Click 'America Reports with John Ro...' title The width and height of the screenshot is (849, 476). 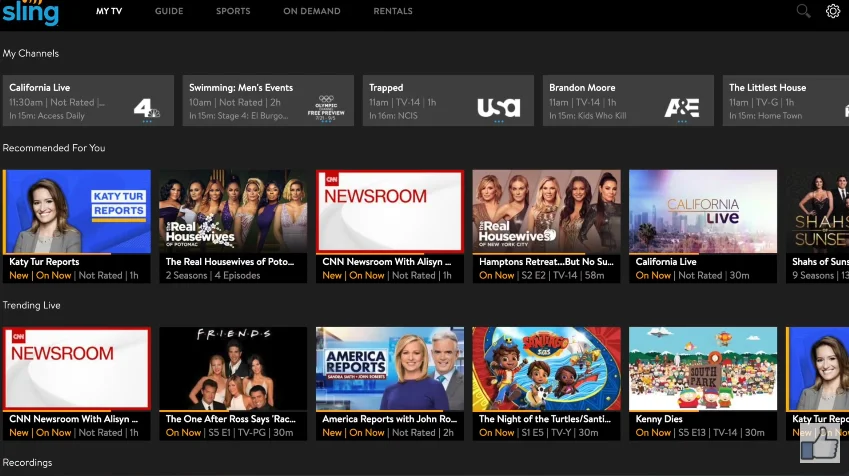pyautogui.click(x=389, y=419)
